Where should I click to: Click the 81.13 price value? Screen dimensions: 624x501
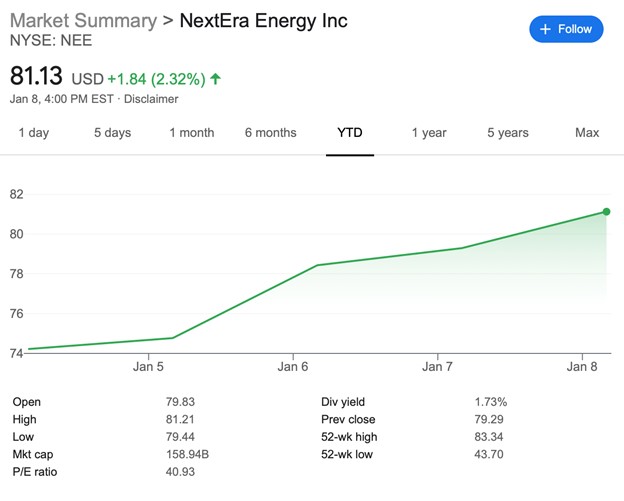coord(36,76)
